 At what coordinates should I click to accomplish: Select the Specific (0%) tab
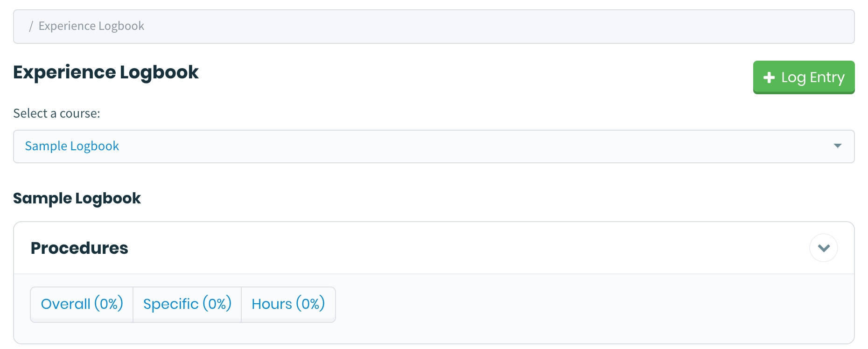[187, 304]
